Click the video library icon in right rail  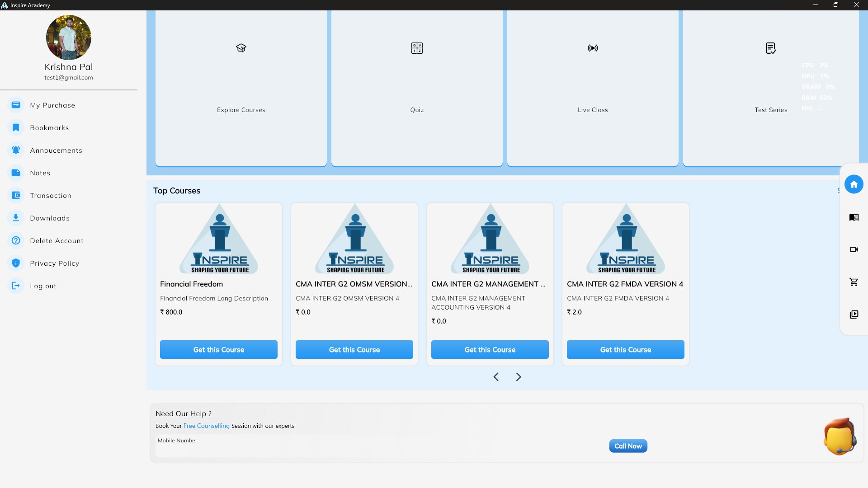coord(854,314)
